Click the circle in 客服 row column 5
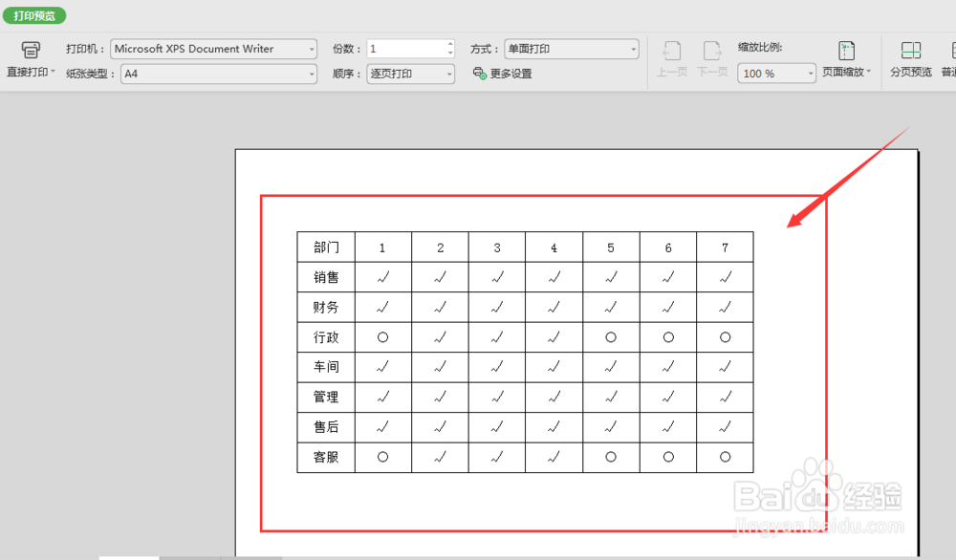The height and width of the screenshot is (560, 956). pyautogui.click(x=611, y=457)
